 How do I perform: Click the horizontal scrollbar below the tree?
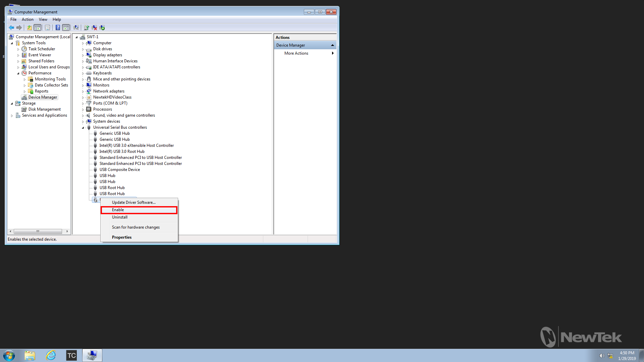(x=38, y=231)
